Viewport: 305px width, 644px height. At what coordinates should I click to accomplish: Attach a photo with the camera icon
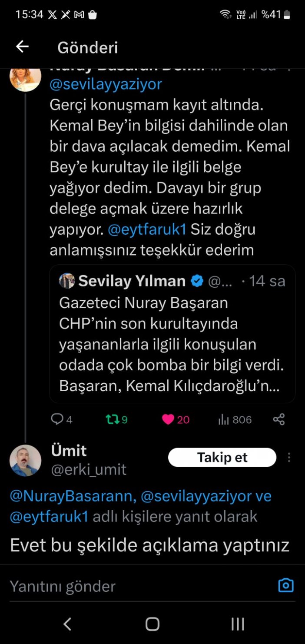point(285,585)
